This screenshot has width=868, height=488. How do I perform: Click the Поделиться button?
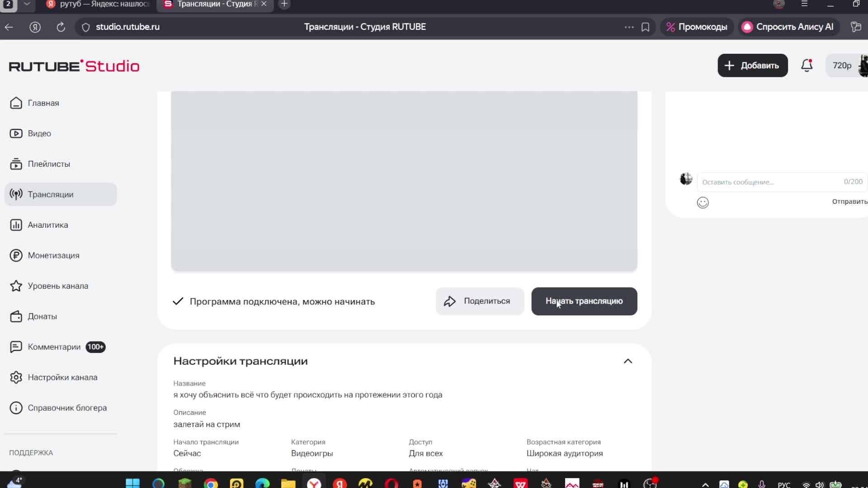[x=479, y=301]
